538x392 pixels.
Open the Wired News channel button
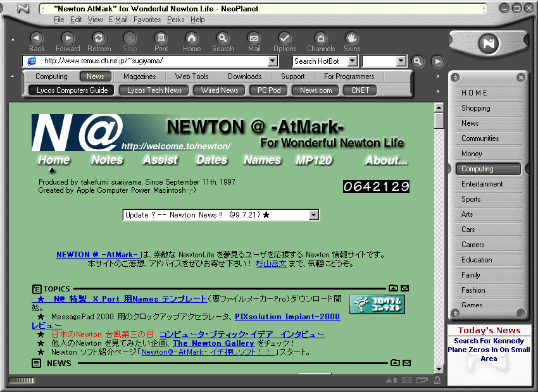coord(219,90)
